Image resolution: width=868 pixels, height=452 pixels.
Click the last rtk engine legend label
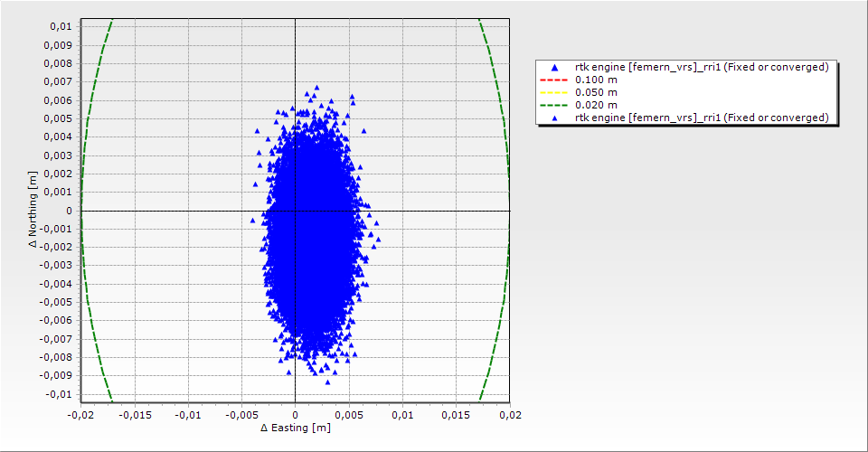(x=702, y=118)
